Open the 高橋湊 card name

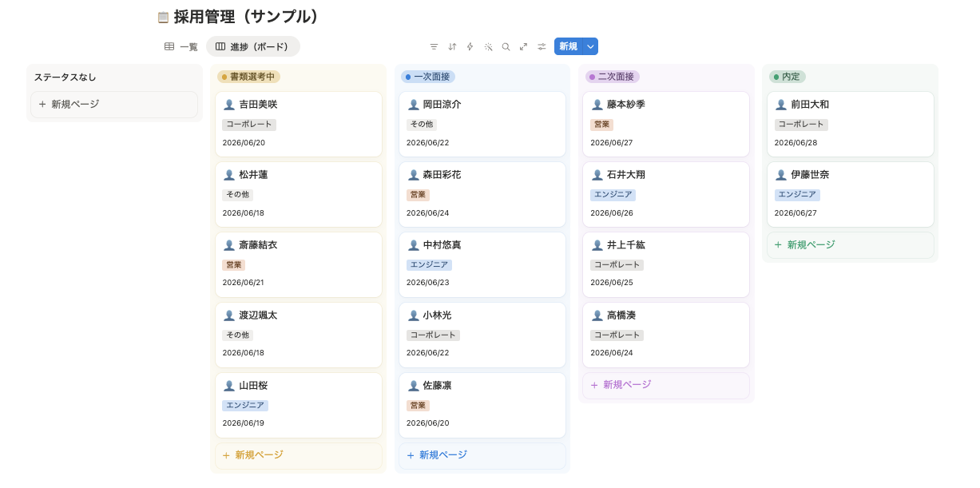[621, 315]
